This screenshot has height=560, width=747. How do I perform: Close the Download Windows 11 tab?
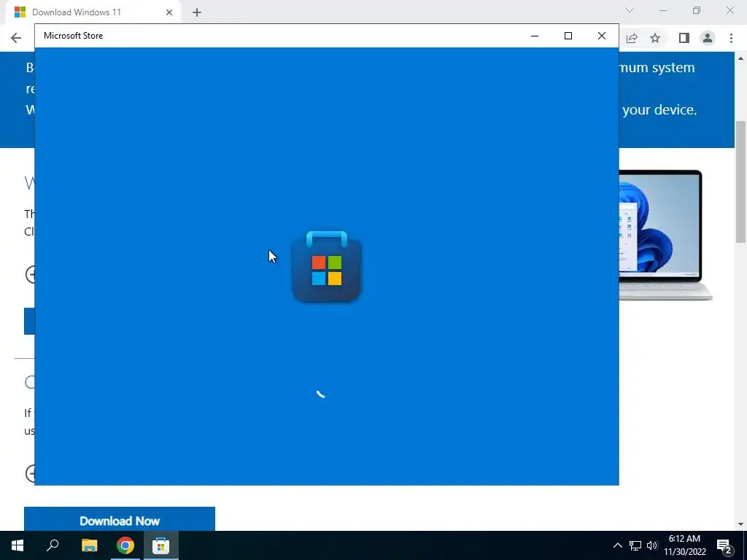pos(169,12)
